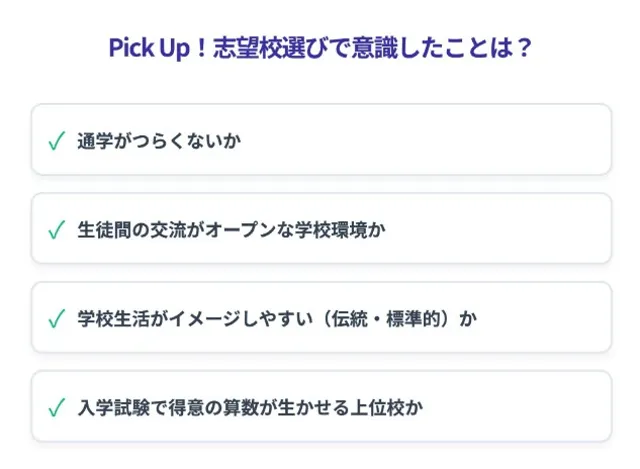This screenshot has width=640, height=469.
Task: Click the question mark ending the heading
Action: click(x=523, y=48)
